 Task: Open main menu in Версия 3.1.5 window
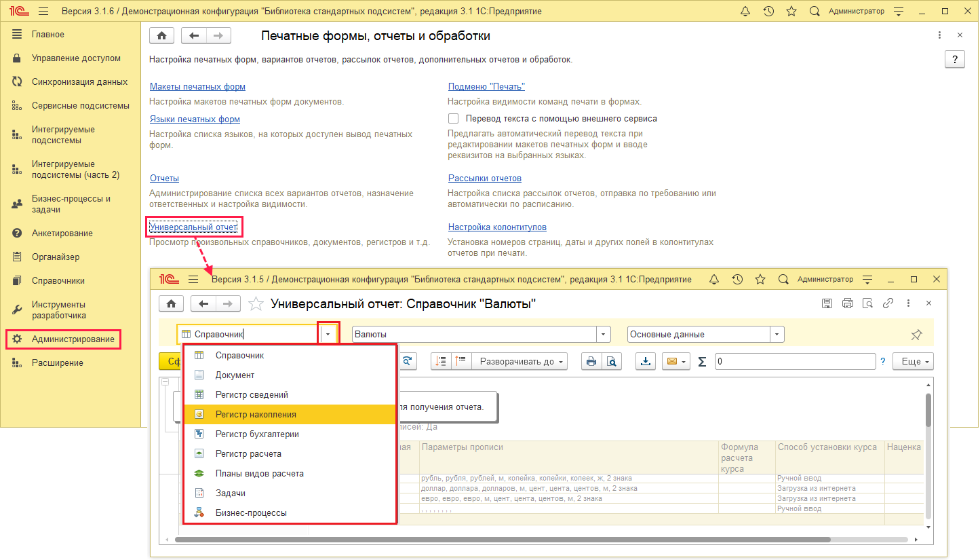193,280
